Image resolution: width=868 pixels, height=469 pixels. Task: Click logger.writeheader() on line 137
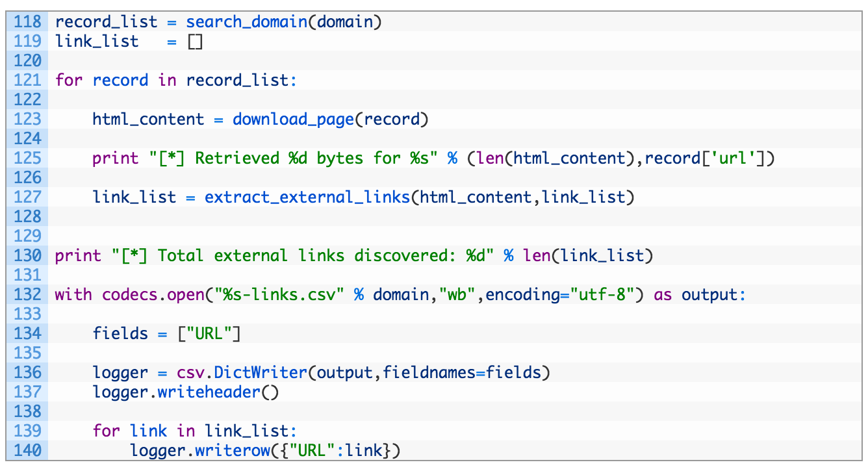(x=185, y=392)
